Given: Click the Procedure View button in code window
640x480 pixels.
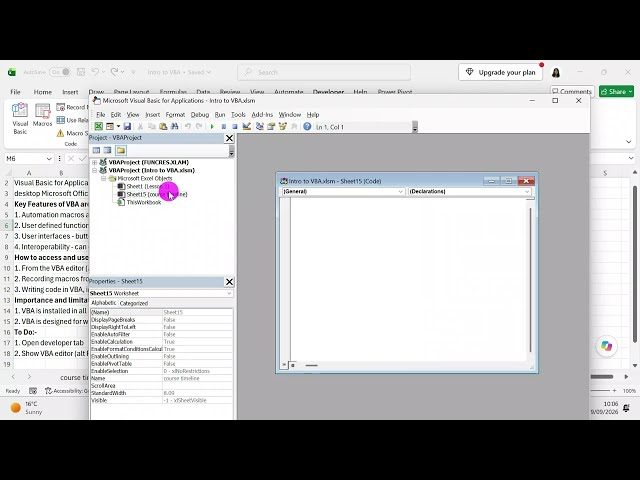Looking at the screenshot, I should coord(284,365).
